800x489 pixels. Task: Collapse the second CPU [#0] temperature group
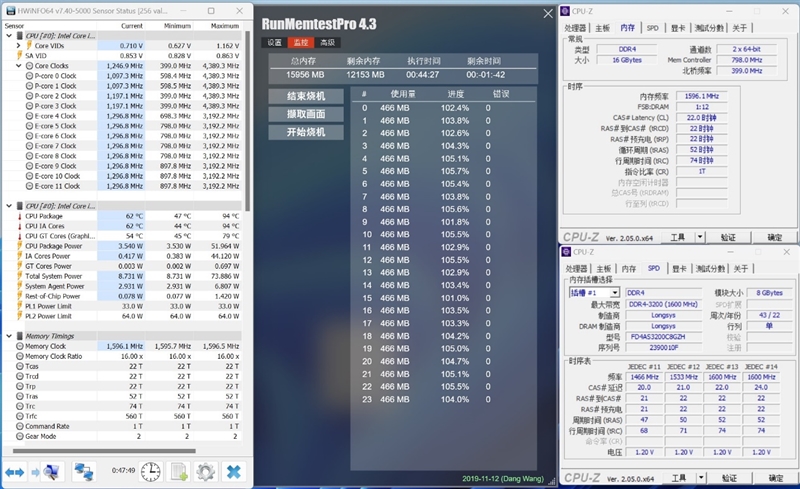(9, 206)
